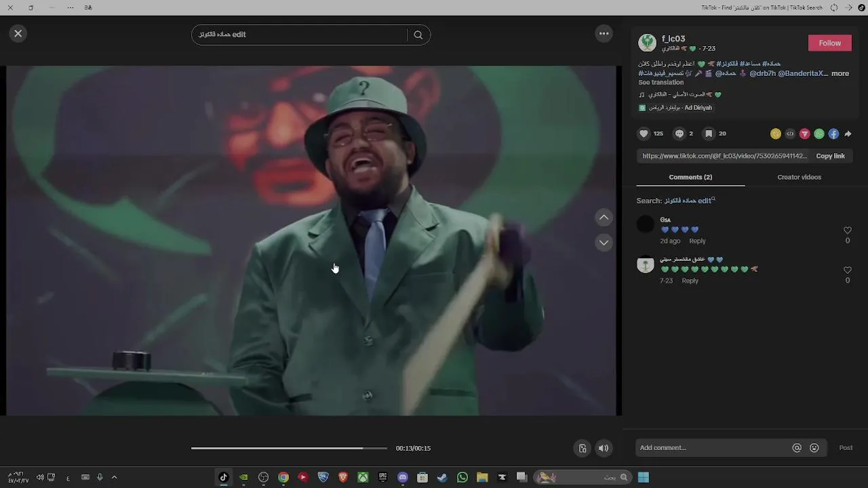Open Discord from taskbar
The image size is (868, 488).
pos(403,477)
